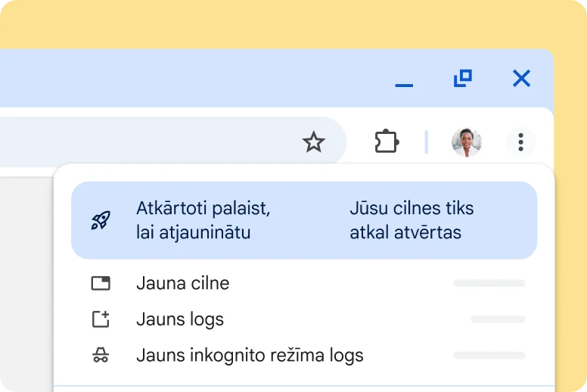Click the shortcut placeholder next to Jauns logs

(x=498, y=319)
